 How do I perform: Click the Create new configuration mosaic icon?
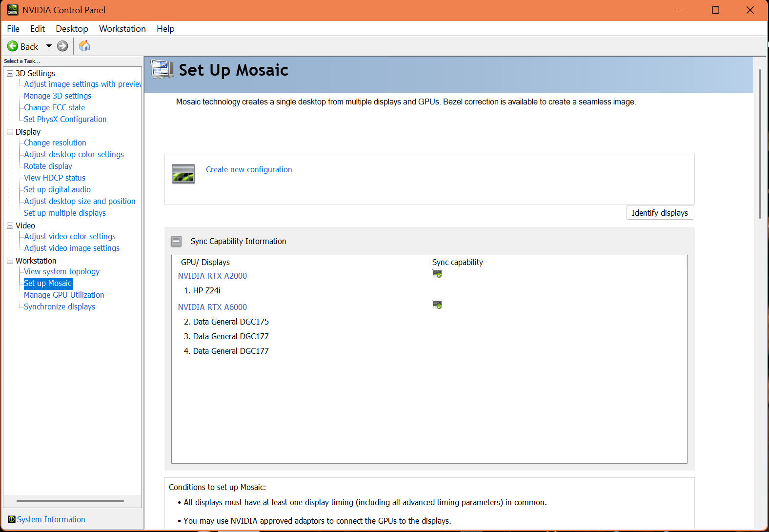pyautogui.click(x=183, y=174)
